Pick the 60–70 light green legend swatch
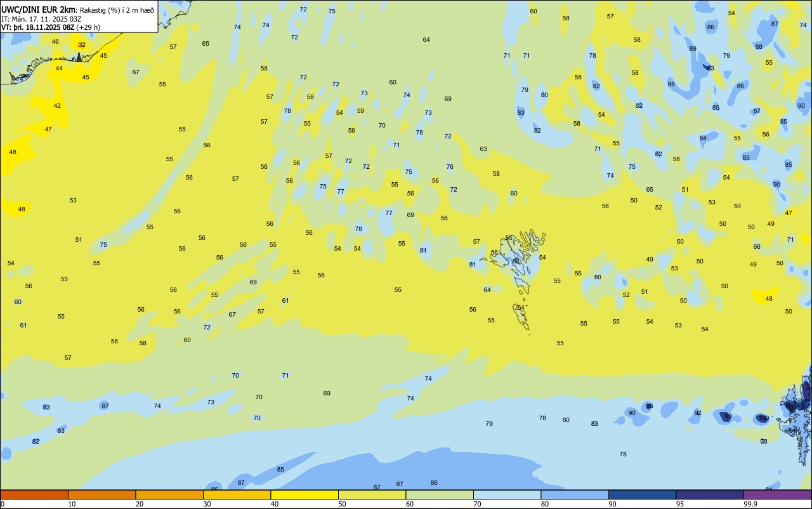 (x=440, y=494)
